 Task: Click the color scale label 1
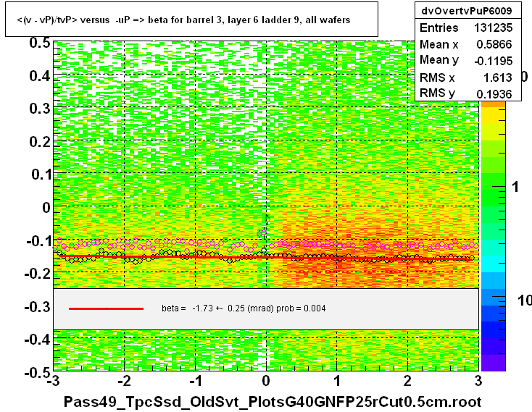[x=515, y=187]
